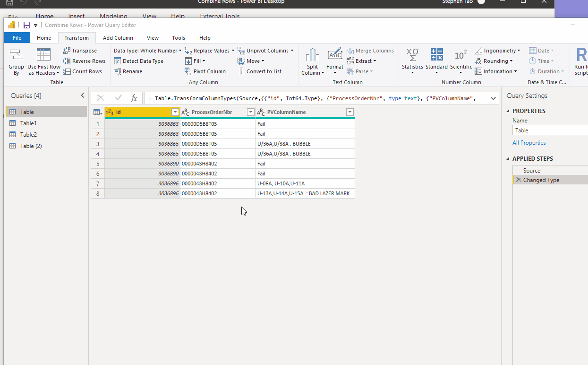Click Use First Row as Headers
This screenshot has width=588, height=365.
click(x=44, y=62)
